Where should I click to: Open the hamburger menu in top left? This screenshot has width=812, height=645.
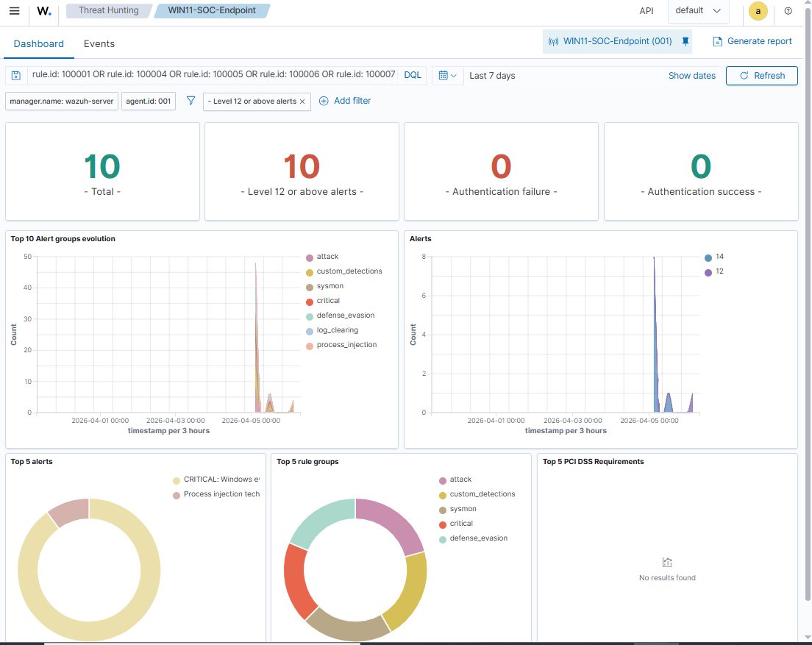tap(13, 10)
